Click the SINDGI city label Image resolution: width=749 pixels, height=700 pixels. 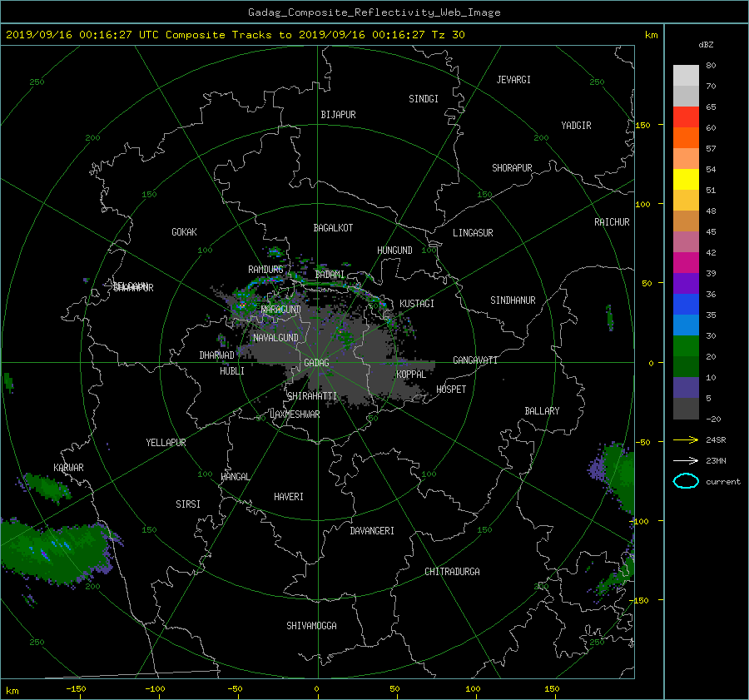click(424, 98)
